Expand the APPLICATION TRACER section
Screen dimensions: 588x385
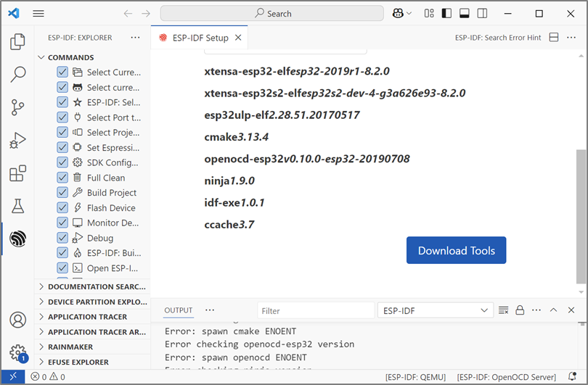coord(92,316)
